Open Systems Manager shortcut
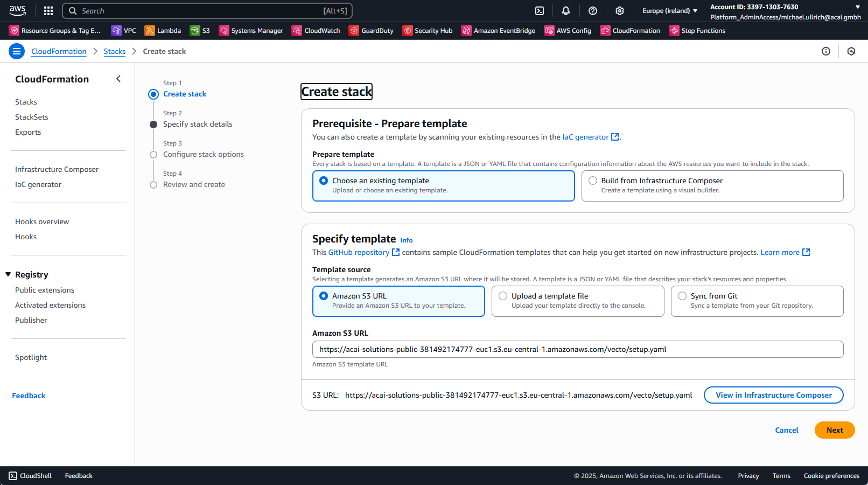This screenshot has width=868, height=485. [x=251, y=31]
